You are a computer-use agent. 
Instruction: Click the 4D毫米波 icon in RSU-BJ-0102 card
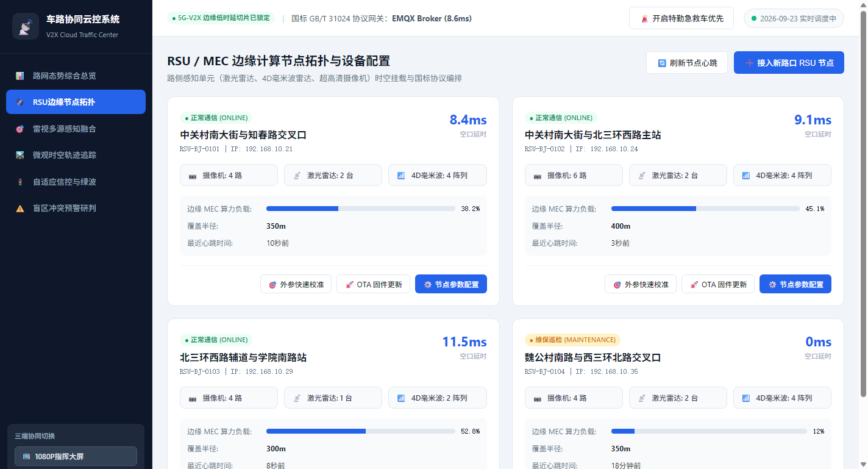(x=746, y=176)
